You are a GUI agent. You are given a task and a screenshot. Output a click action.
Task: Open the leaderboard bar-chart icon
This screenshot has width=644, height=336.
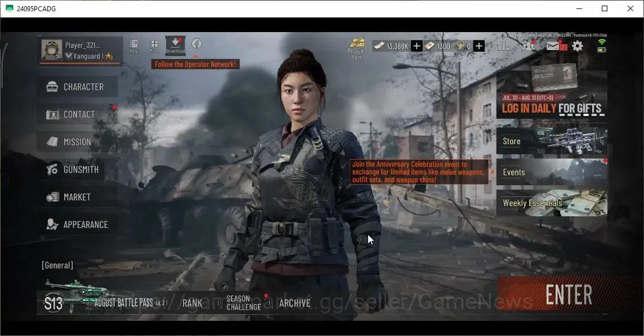pos(503,46)
